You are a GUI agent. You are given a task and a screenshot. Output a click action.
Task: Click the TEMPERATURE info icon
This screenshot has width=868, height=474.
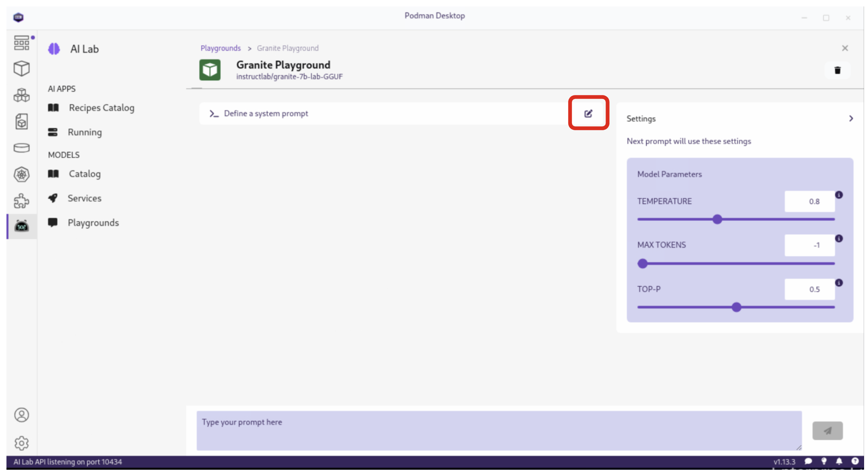(839, 195)
